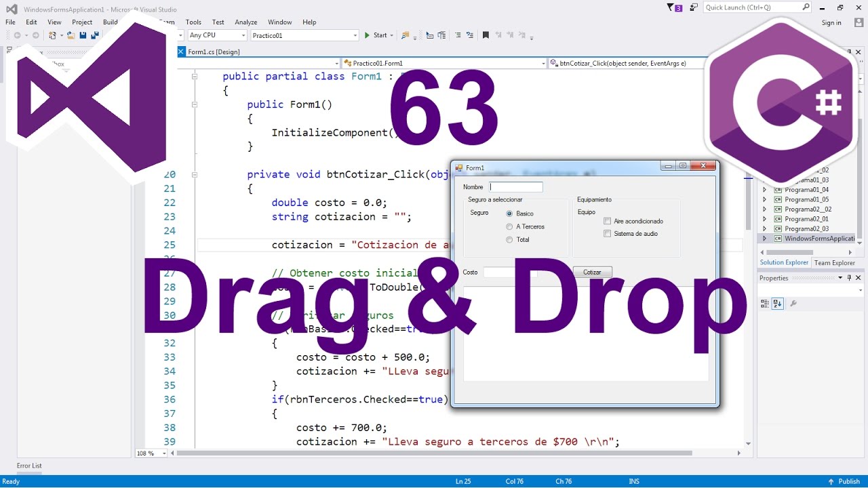This screenshot has width=868, height=488.
Task: Open the Help menu
Action: 309,22
